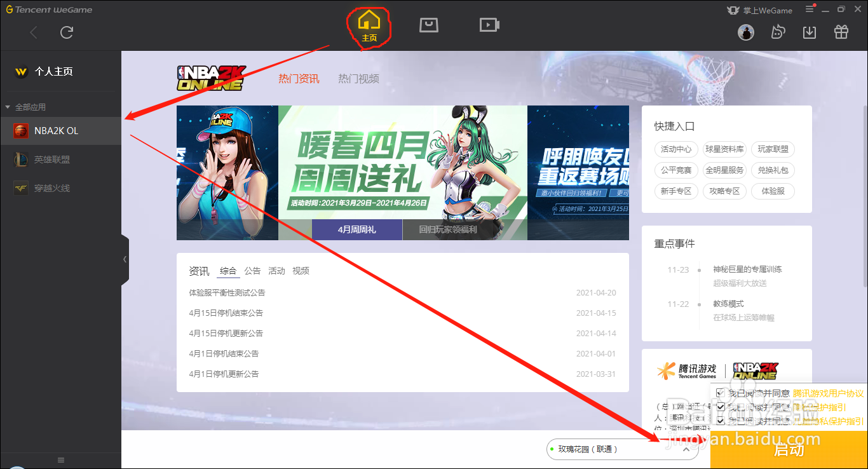Refresh the page with the reload icon
This screenshot has height=469, width=868.
[67, 32]
